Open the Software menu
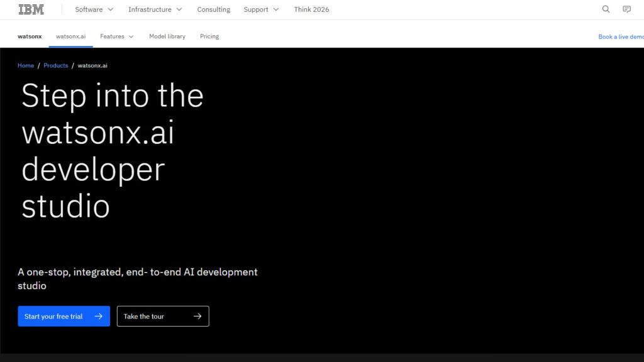The image size is (644, 362). (94, 9)
